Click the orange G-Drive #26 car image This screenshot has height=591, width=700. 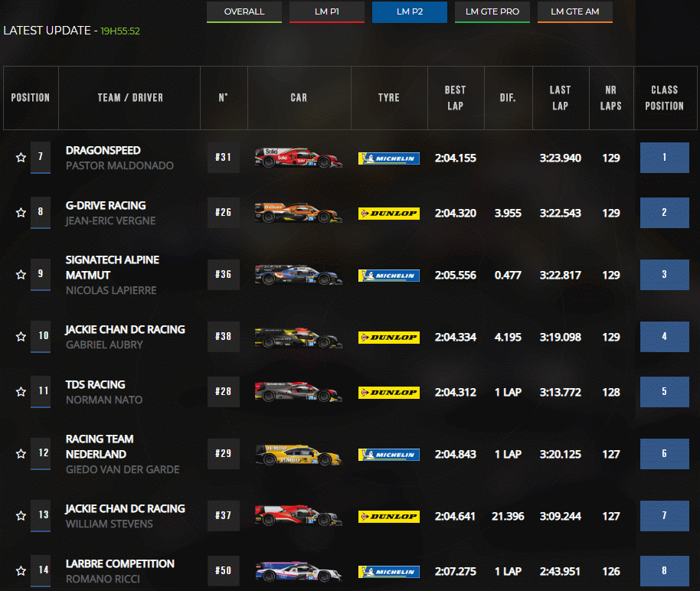coord(299,213)
